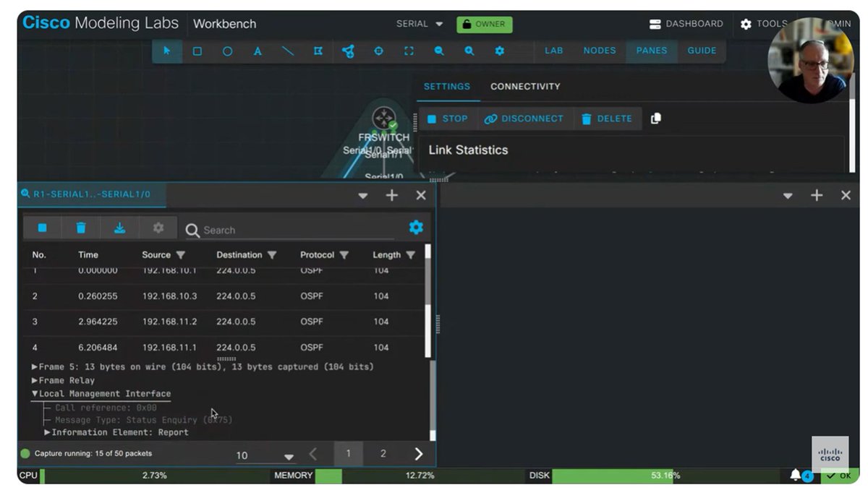Click the Protocol column filter icon
Viewport: 868px width, 490px height.
tap(344, 255)
